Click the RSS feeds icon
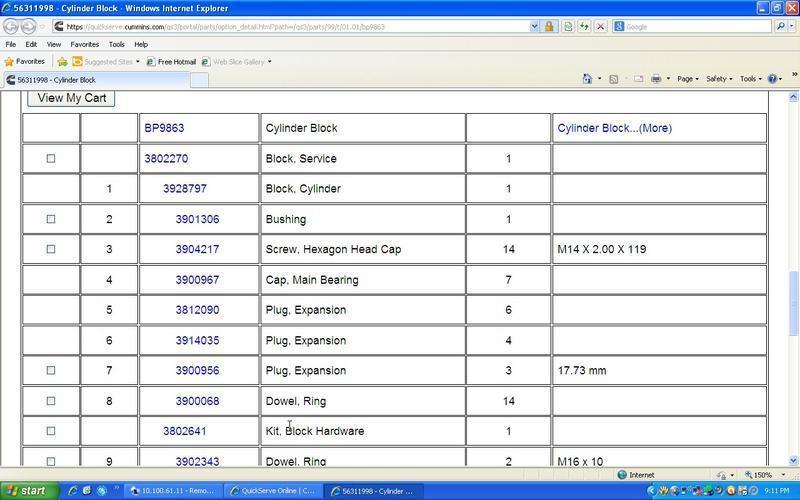The width and height of the screenshot is (800, 500). [x=614, y=79]
